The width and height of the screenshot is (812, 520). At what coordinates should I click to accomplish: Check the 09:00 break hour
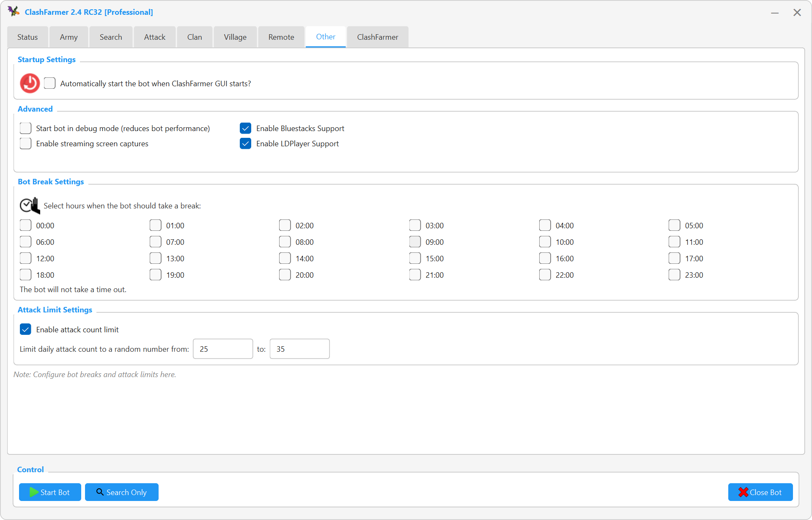[415, 241]
